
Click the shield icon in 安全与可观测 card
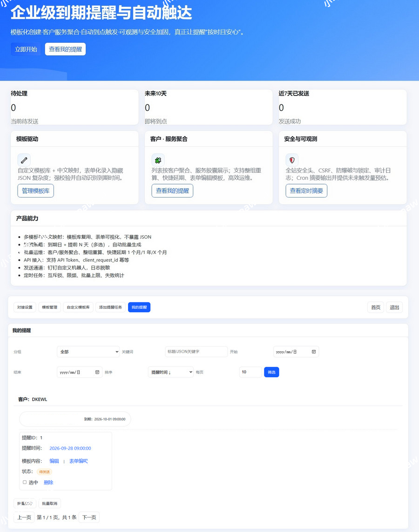tap(292, 160)
